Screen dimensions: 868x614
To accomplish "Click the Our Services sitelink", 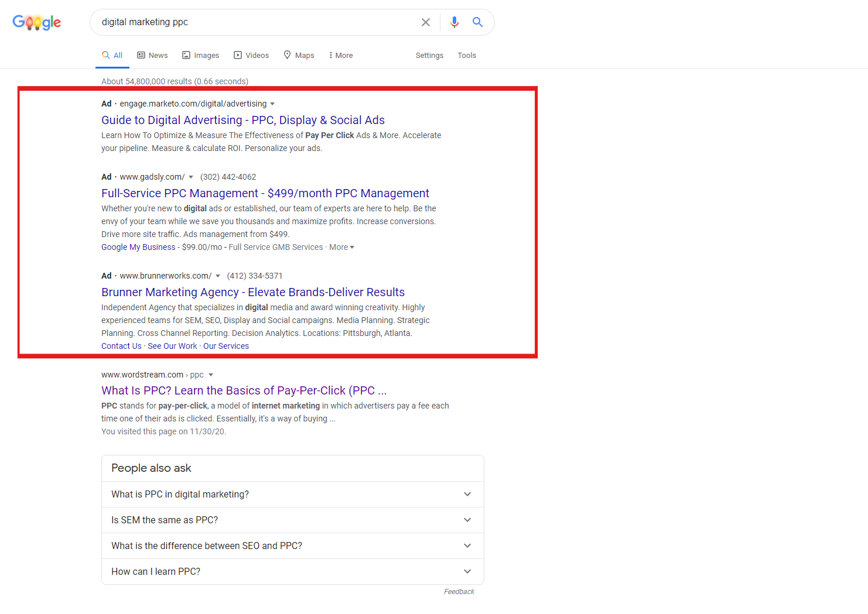I will 226,346.
